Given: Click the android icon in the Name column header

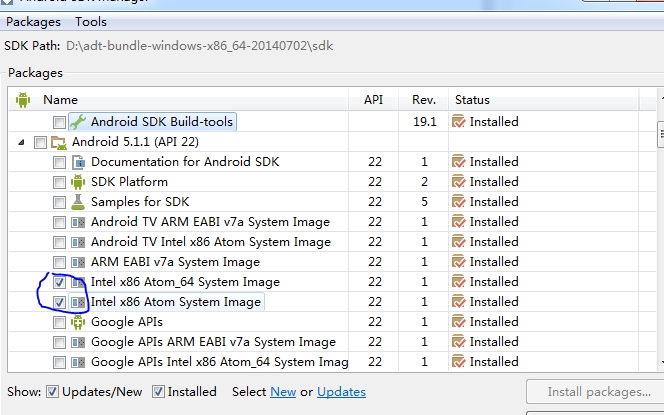Looking at the screenshot, I should pos(23,100).
